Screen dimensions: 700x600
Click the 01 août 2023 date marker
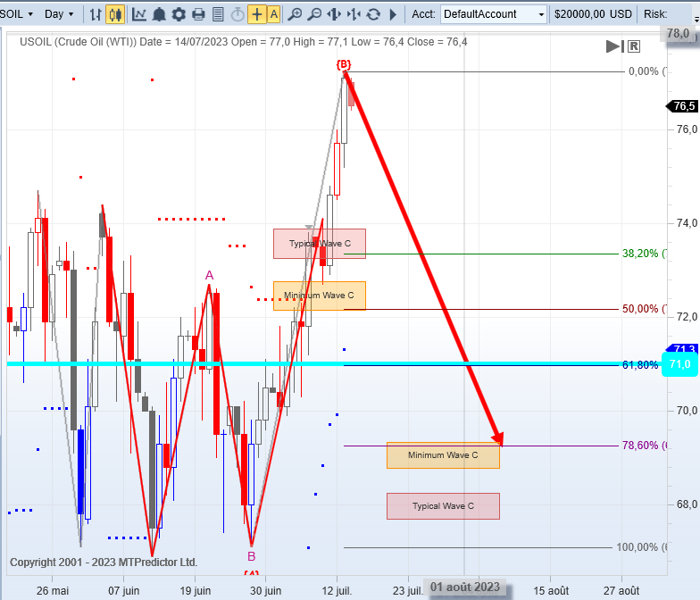pos(464,587)
